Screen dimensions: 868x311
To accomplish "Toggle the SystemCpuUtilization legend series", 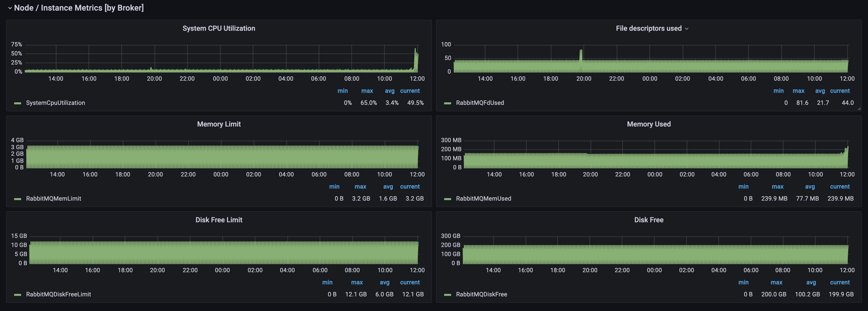I will click(x=55, y=103).
